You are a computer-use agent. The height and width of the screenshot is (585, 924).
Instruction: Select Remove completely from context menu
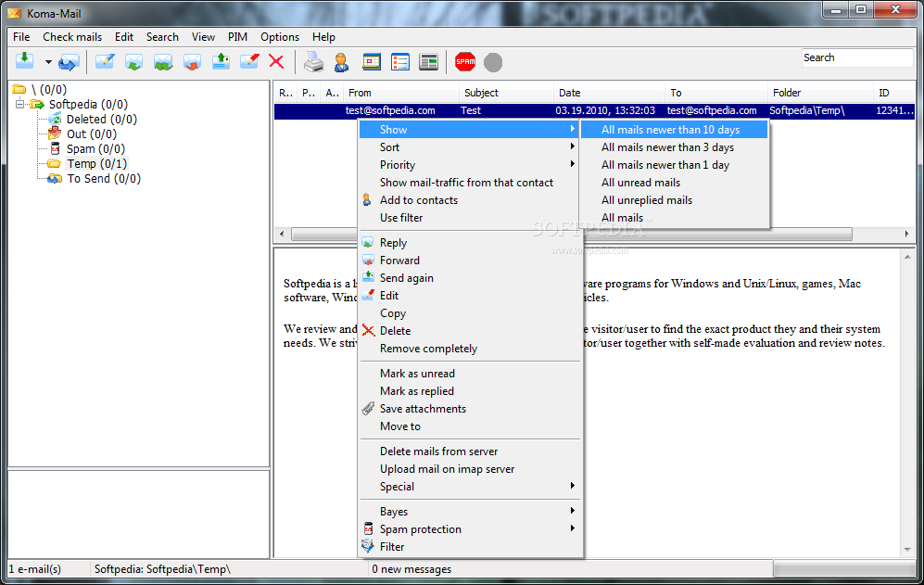point(470,349)
